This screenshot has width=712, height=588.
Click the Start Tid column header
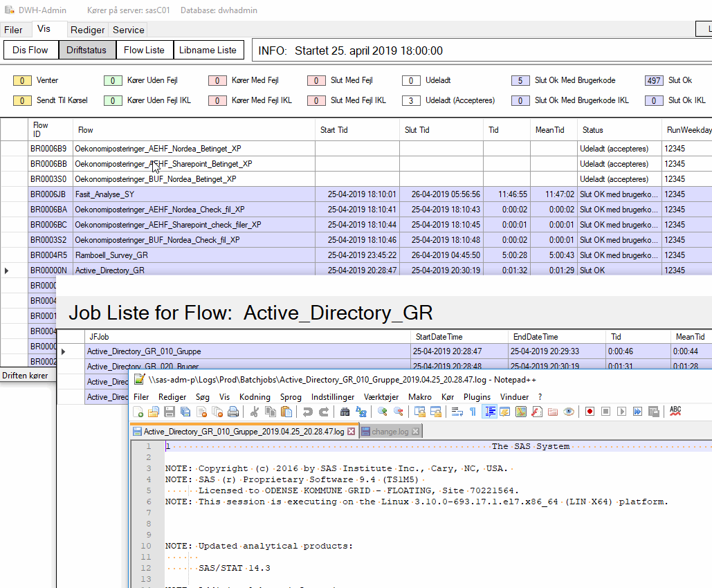pyautogui.click(x=334, y=130)
